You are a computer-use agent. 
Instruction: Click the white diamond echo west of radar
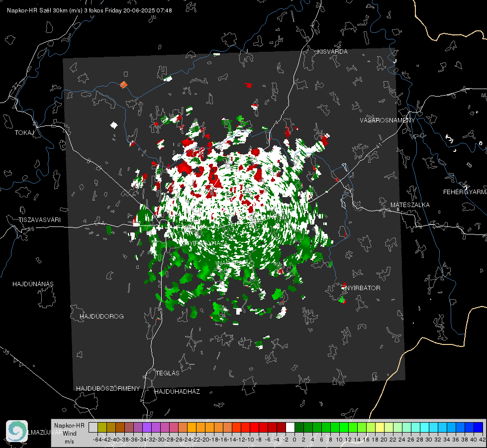[114, 125]
